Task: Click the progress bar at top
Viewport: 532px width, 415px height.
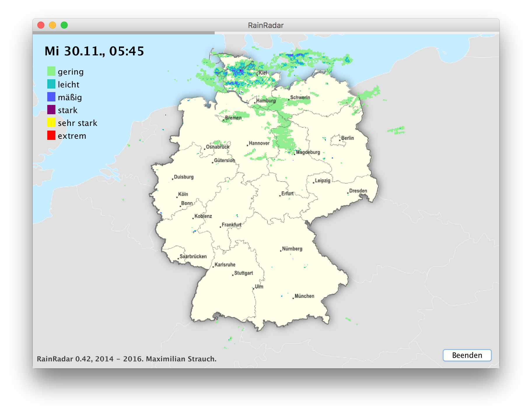Action: (266, 33)
